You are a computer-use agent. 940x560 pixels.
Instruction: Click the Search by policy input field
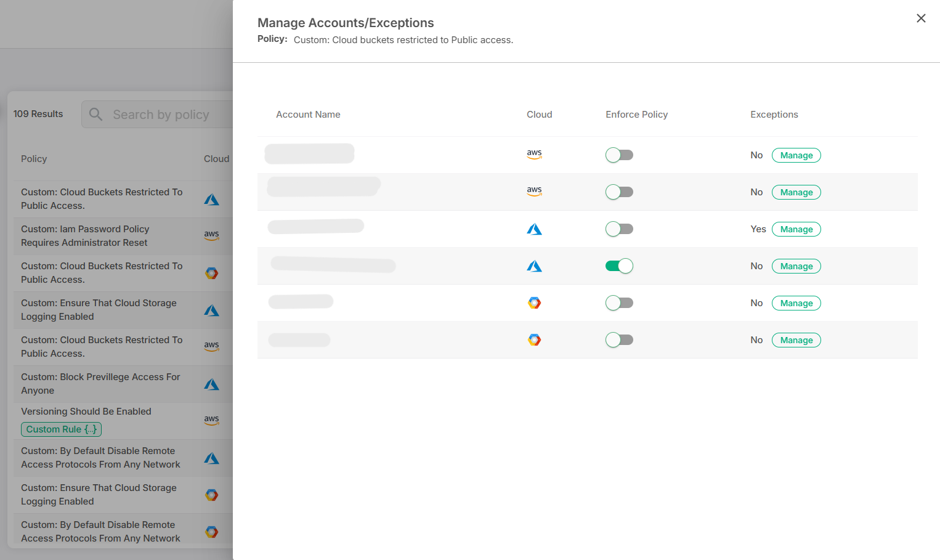point(166,115)
